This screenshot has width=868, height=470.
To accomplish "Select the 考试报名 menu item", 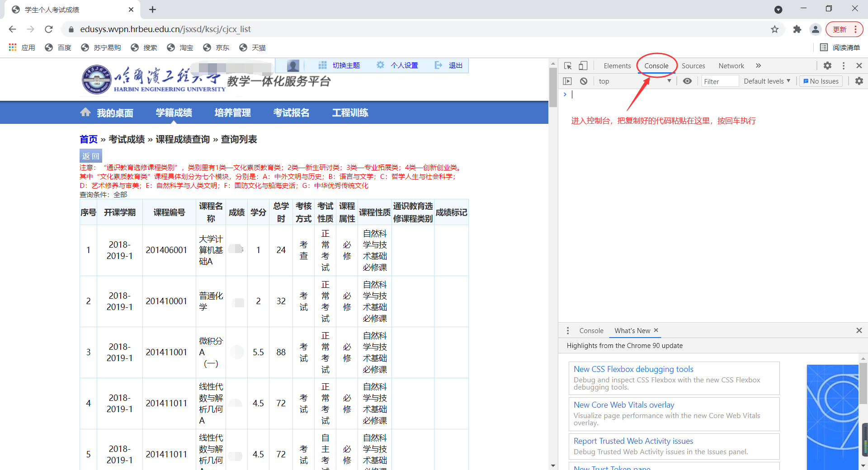I will [291, 113].
